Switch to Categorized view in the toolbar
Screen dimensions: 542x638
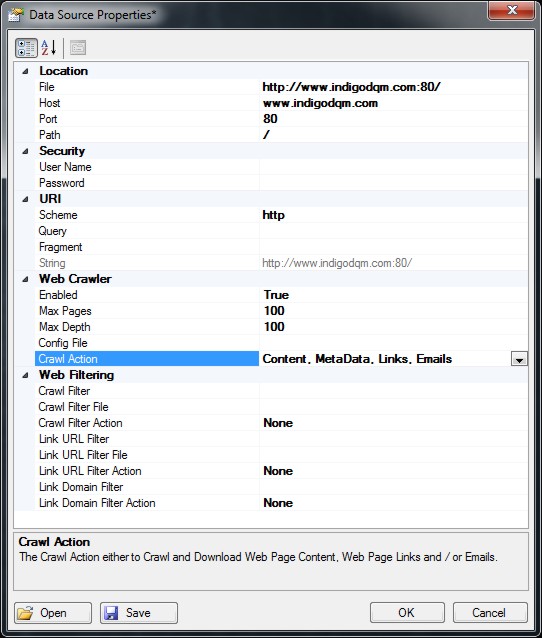(26, 48)
